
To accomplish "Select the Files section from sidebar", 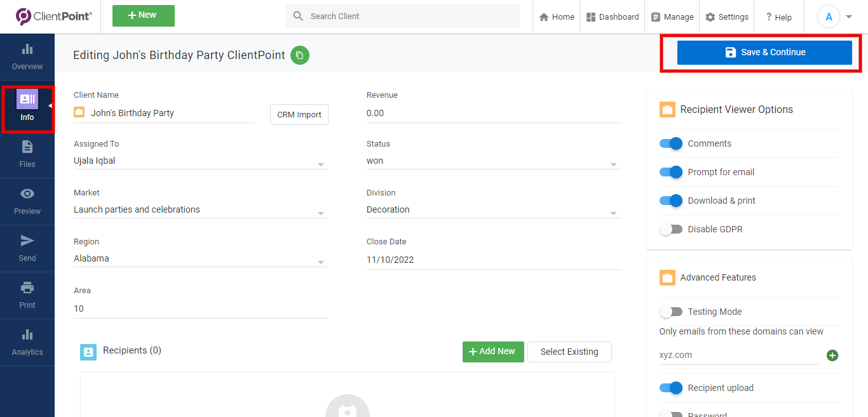I will coord(27,154).
